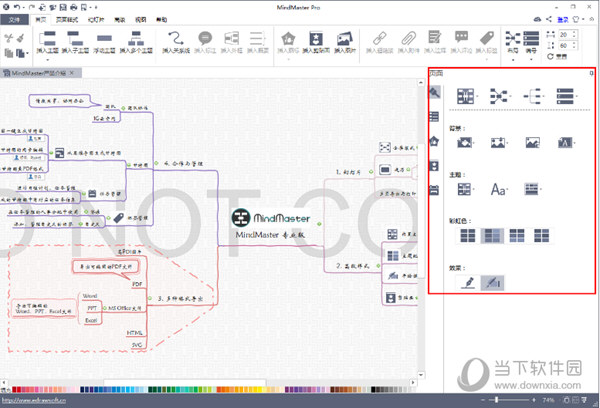600x408 pixels.
Task: Open the edrawsoft URL in status bar
Action: click(x=33, y=400)
